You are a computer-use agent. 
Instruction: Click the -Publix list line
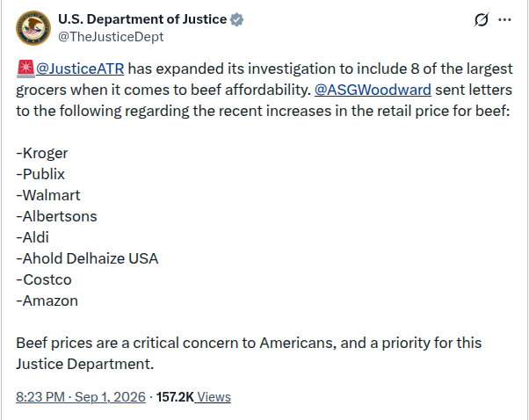click(x=40, y=174)
